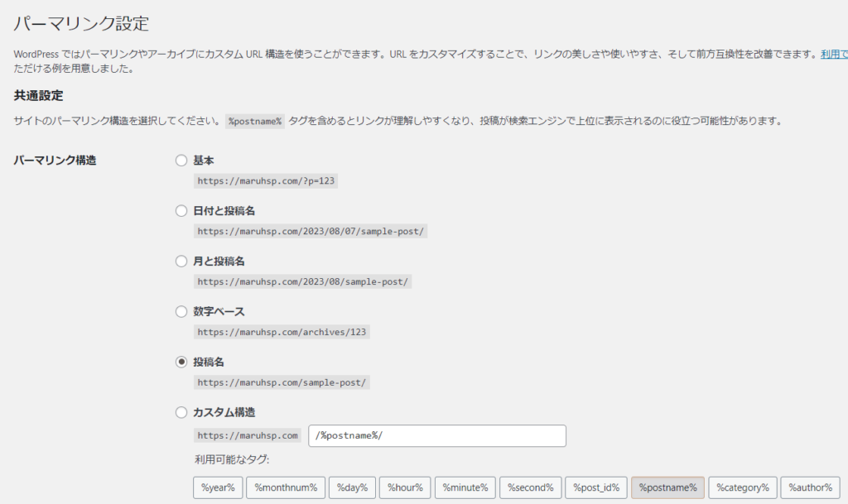Toggle the highlighted %postname% tag button

click(668, 487)
